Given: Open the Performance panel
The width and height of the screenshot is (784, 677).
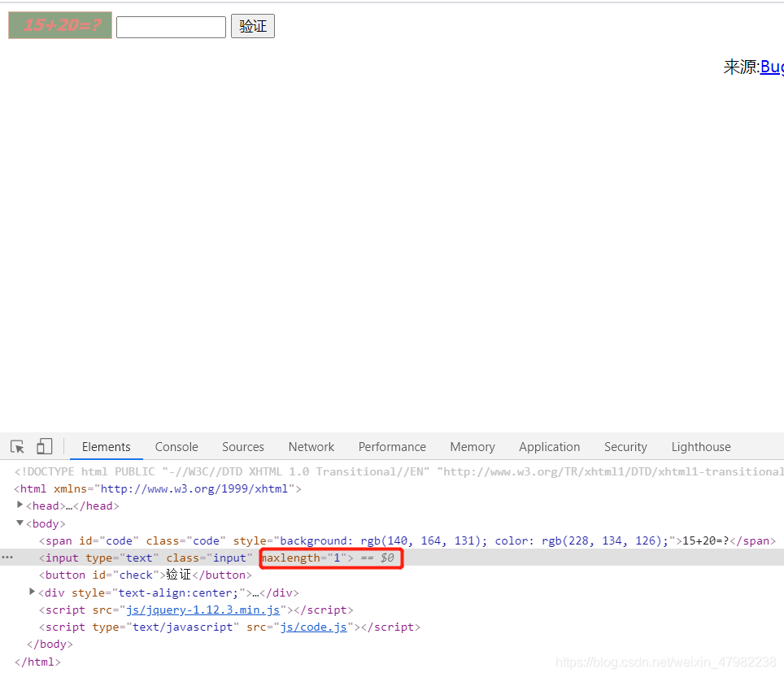Looking at the screenshot, I should pos(392,446).
